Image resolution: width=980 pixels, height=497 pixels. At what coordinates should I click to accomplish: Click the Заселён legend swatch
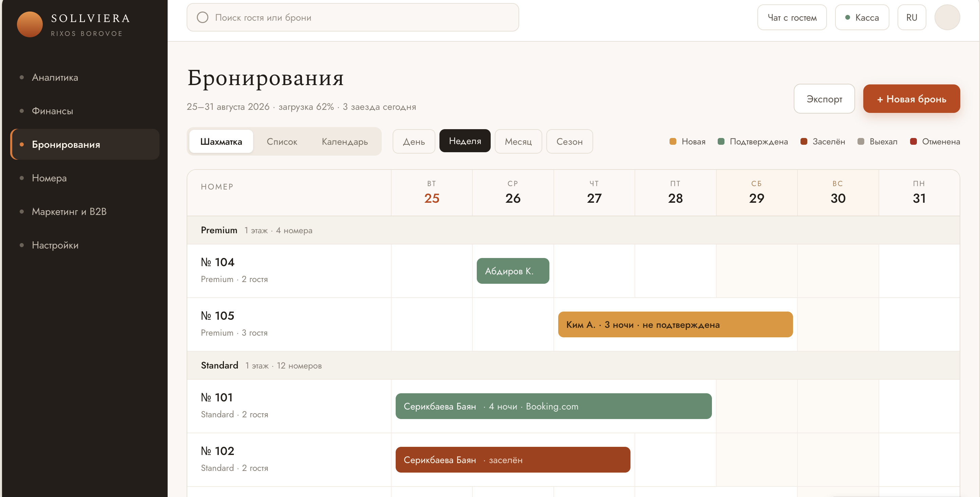804,142
